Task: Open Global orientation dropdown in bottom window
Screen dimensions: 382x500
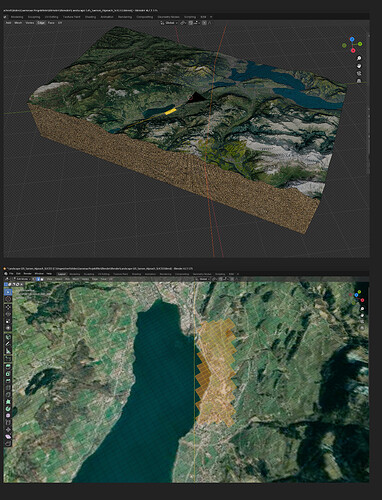Action: 203,279
